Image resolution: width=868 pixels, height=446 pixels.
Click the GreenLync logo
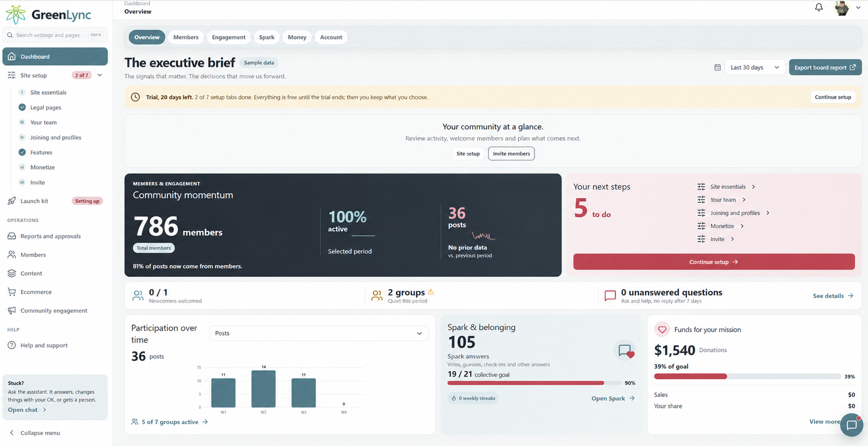[49, 15]
